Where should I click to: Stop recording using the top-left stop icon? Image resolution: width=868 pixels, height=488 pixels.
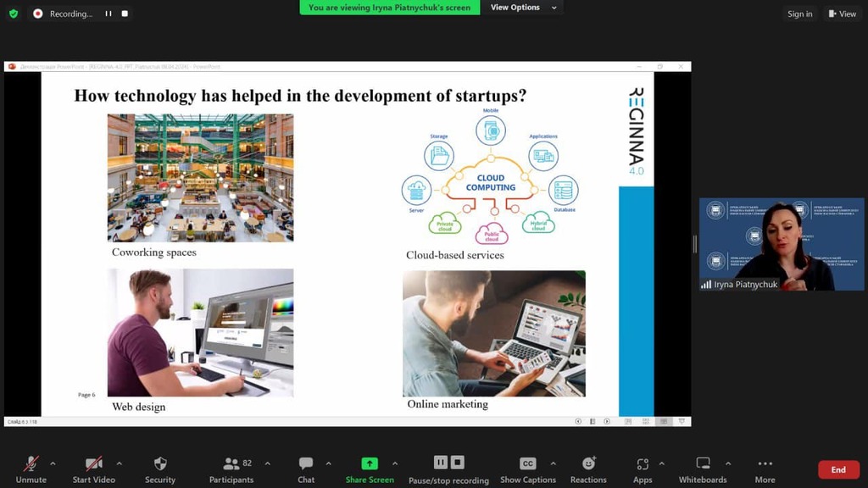point(125,14)
